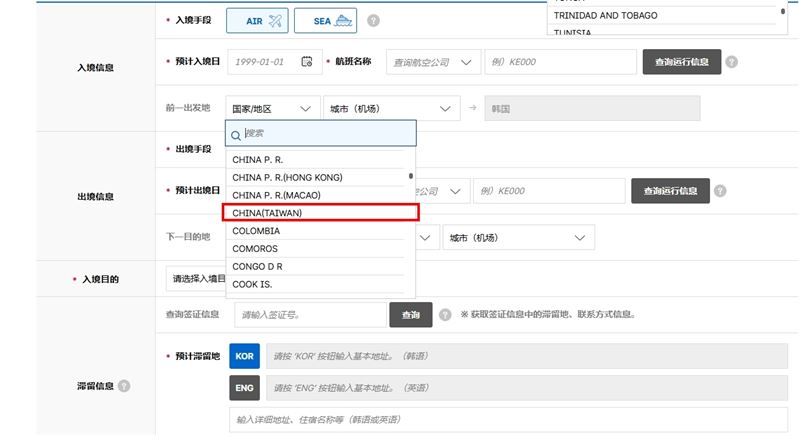The image size is (800, 436).
Task: Click departure flight number field KE000
Action: coord(549,191)
